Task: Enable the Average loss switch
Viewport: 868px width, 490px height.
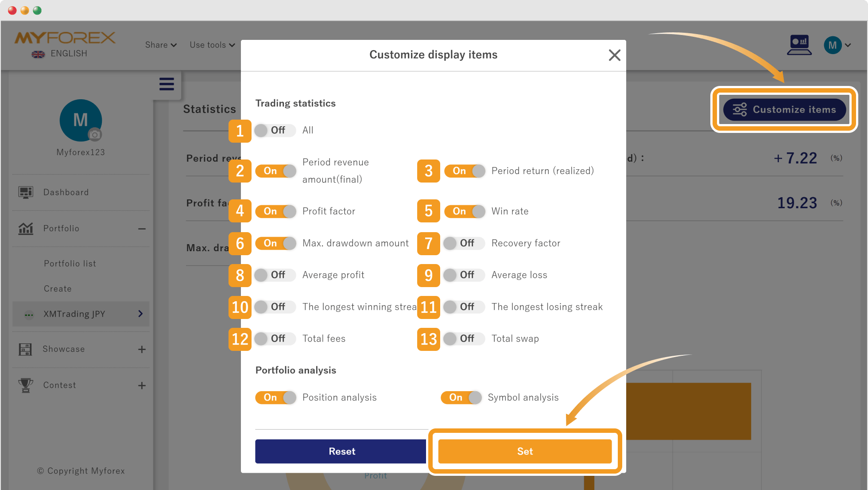Action: 464,275
